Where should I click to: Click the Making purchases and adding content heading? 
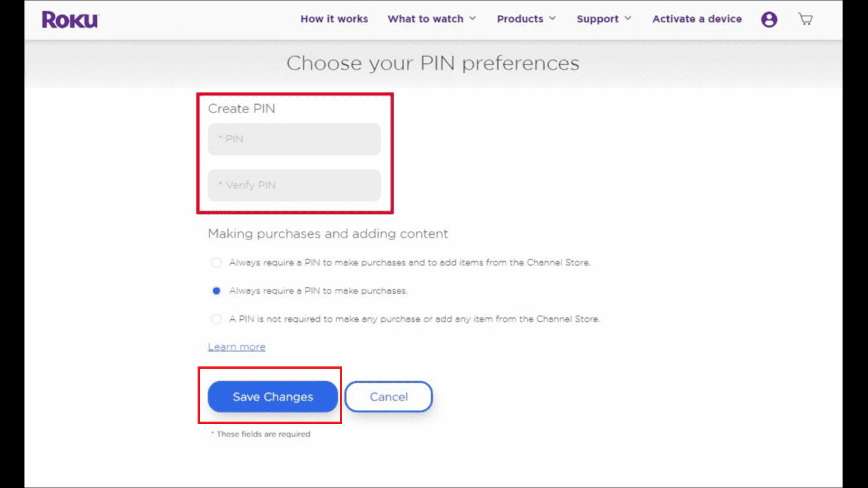pos(328,234)
